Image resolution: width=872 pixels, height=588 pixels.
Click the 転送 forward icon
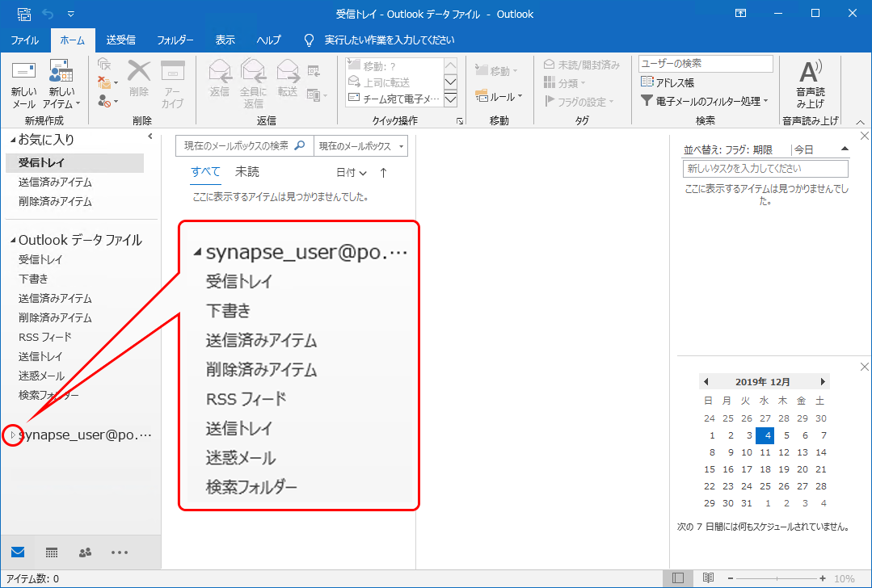288,71
